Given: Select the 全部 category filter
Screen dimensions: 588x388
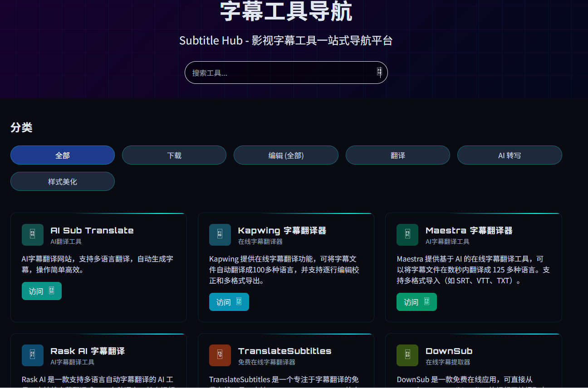Looking at the screenshot, I should coord(63,155).
